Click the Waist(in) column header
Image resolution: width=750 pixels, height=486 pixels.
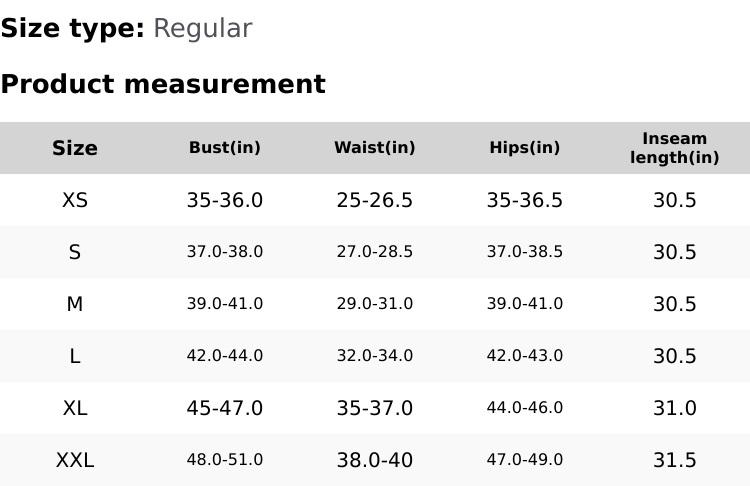pyautogui.click(x=375, y=148)
